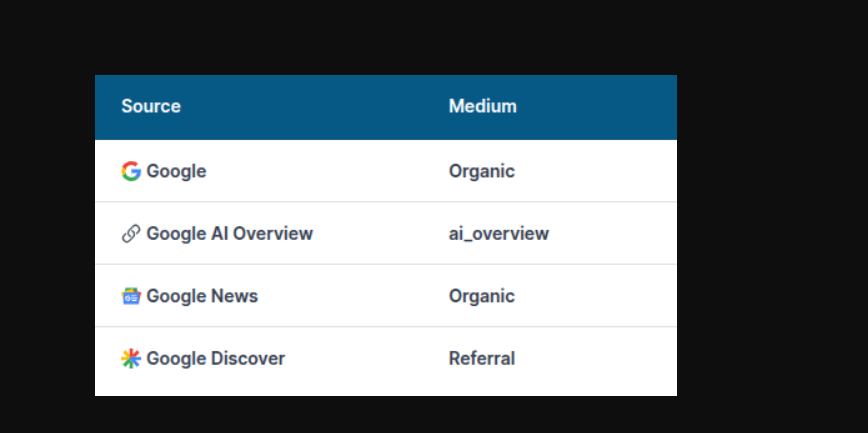Select the Google News source label
The image size is (868, 433).
tap(202, 296)
